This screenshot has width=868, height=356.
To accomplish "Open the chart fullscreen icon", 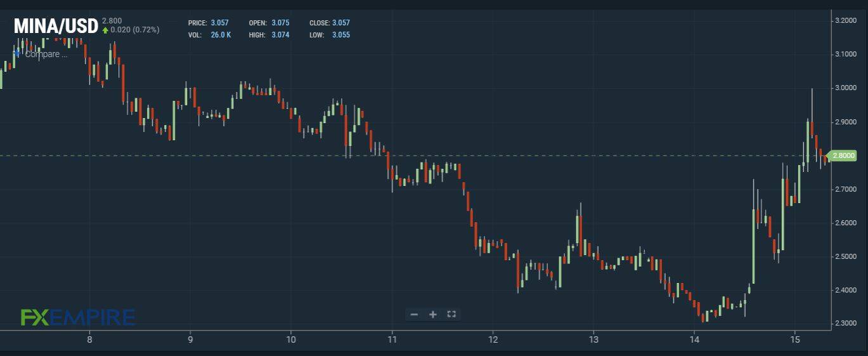I will pos(451,314).
